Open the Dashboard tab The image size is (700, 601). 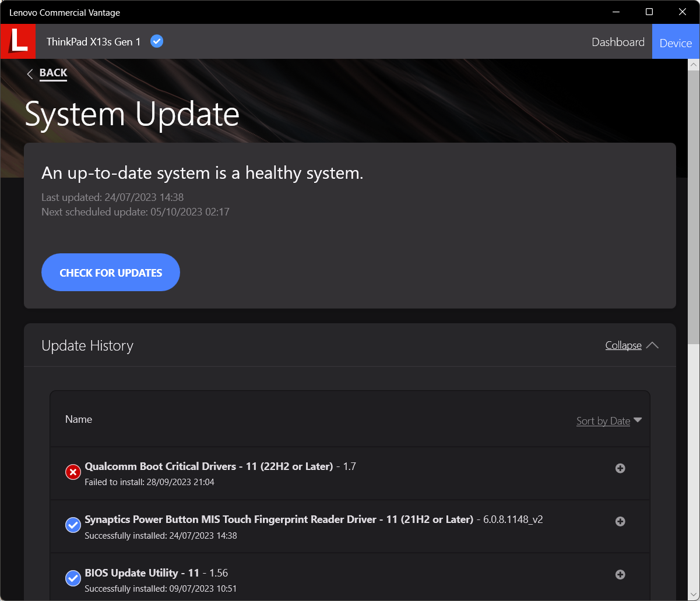[618, 42]
